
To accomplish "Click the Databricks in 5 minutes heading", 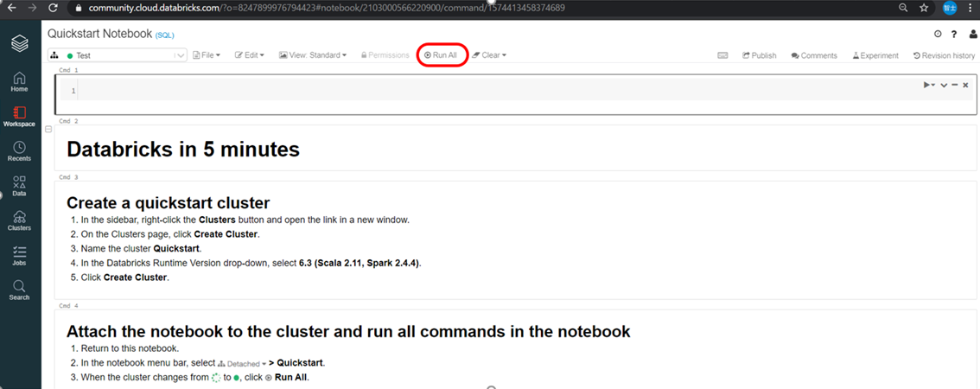I will pyautogui.click(x=183, y=150).
